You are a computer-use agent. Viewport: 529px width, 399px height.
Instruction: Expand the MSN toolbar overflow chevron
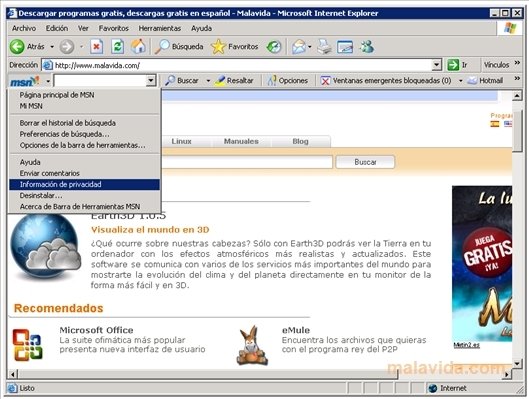[x=517, y=79]
